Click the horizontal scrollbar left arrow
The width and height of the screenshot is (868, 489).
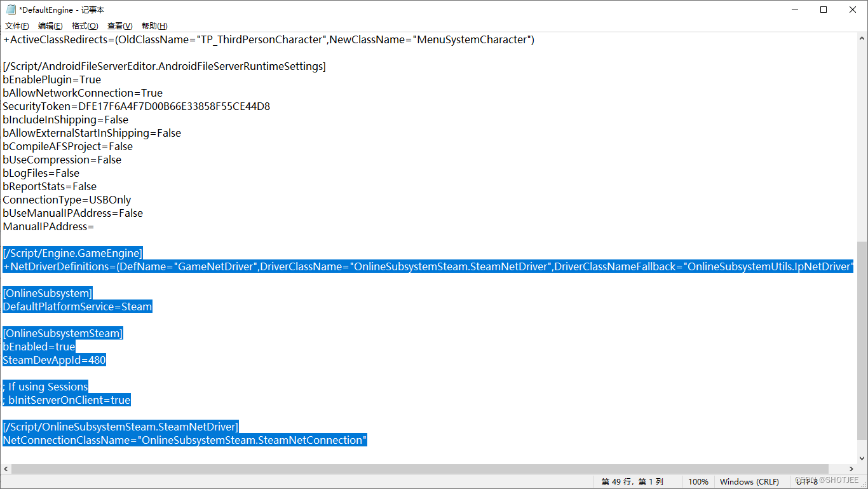(x=6, y=469)
